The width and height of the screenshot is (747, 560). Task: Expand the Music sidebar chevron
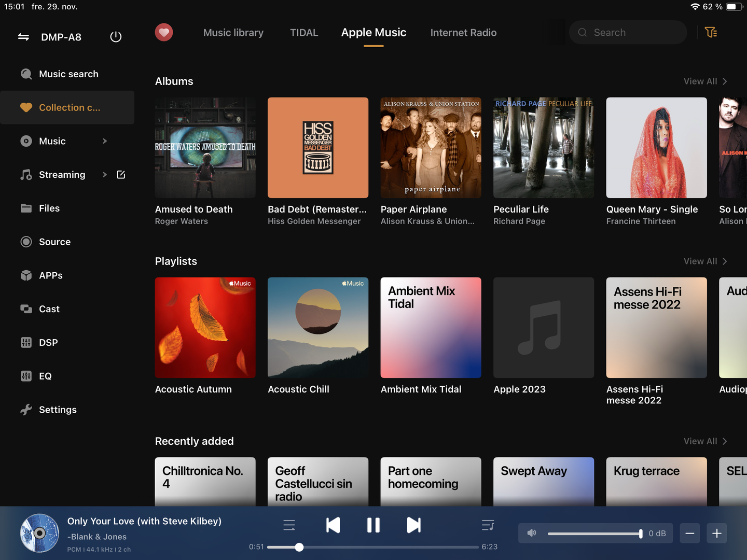click(x=105, y=141)
